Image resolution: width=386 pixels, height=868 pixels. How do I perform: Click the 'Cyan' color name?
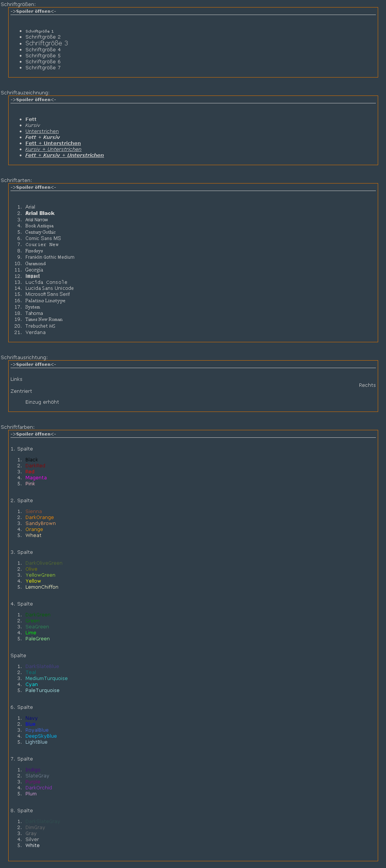point(31,685)
